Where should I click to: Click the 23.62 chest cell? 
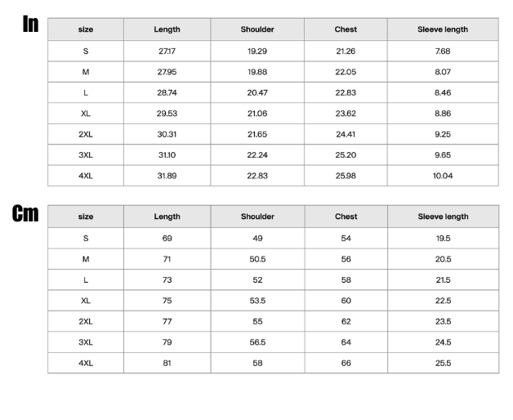coord(346,114)
